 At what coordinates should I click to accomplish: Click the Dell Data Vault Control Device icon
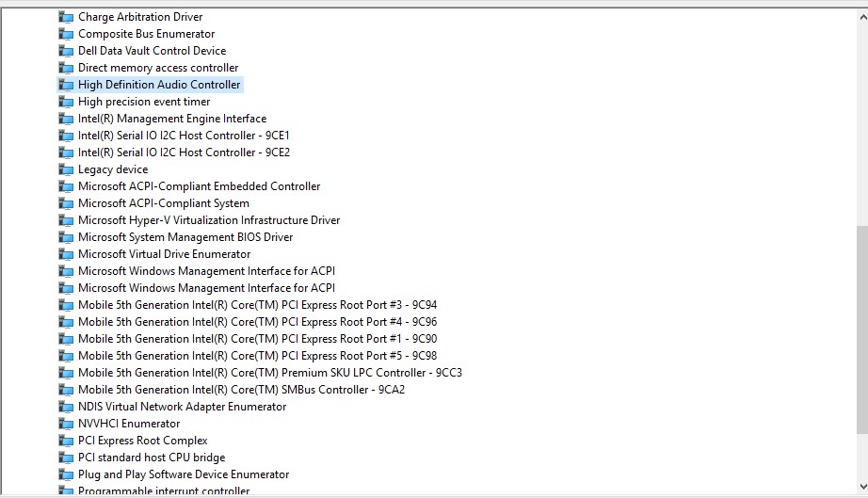pyautogui.click(x=66, y=51)
